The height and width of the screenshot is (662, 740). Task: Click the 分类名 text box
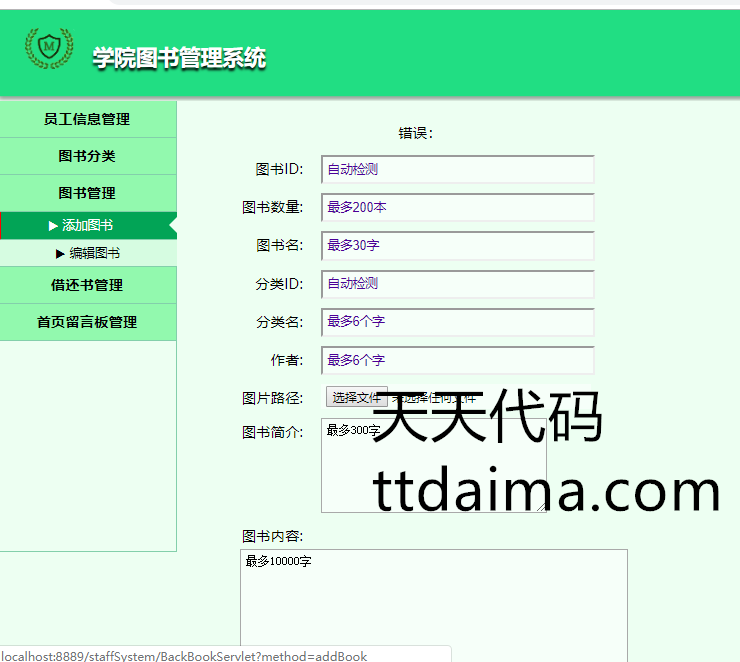coord(457,321)
